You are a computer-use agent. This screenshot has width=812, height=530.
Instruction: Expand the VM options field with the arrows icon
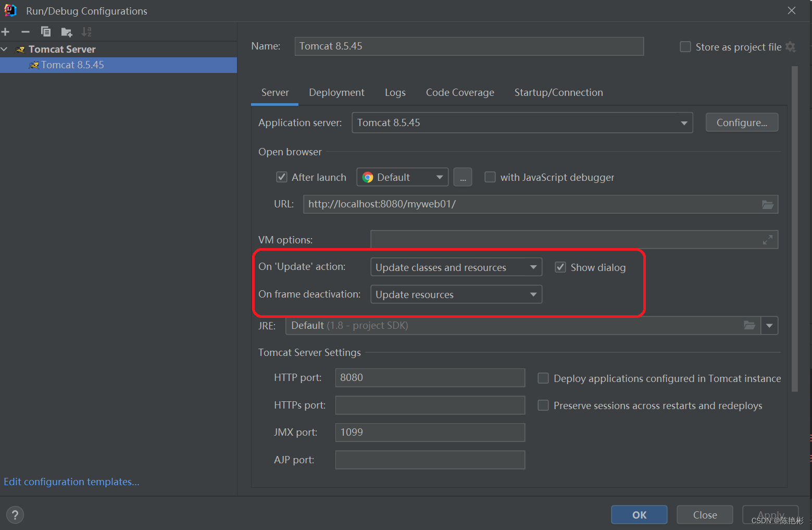tap(768, 240)
